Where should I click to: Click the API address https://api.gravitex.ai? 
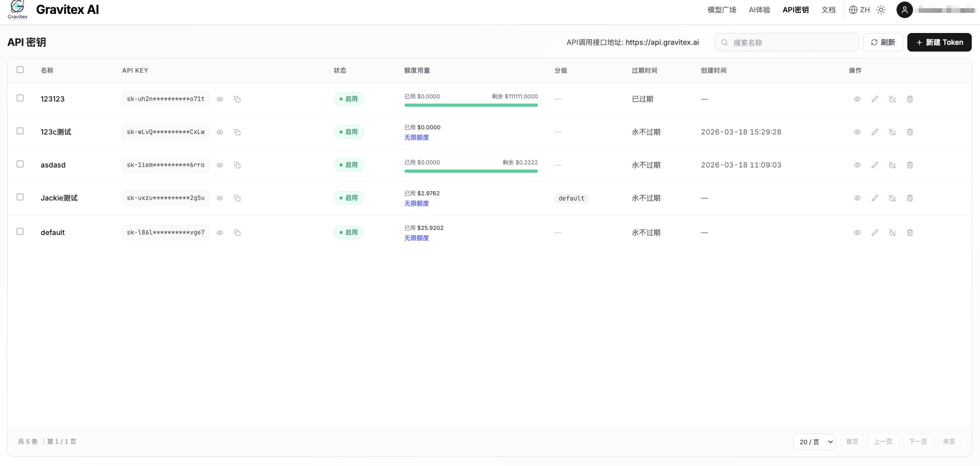click(x=662, y=42)
